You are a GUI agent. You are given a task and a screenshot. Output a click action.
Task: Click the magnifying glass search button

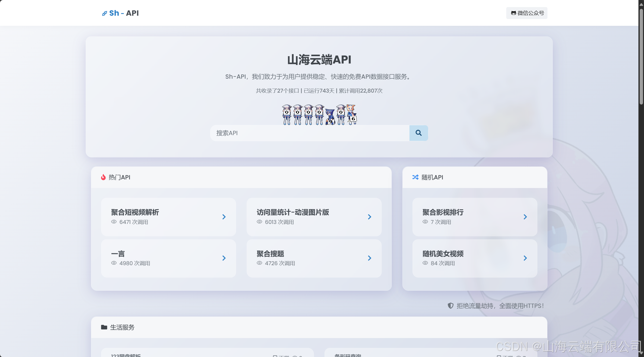click(x=418, y=133)
